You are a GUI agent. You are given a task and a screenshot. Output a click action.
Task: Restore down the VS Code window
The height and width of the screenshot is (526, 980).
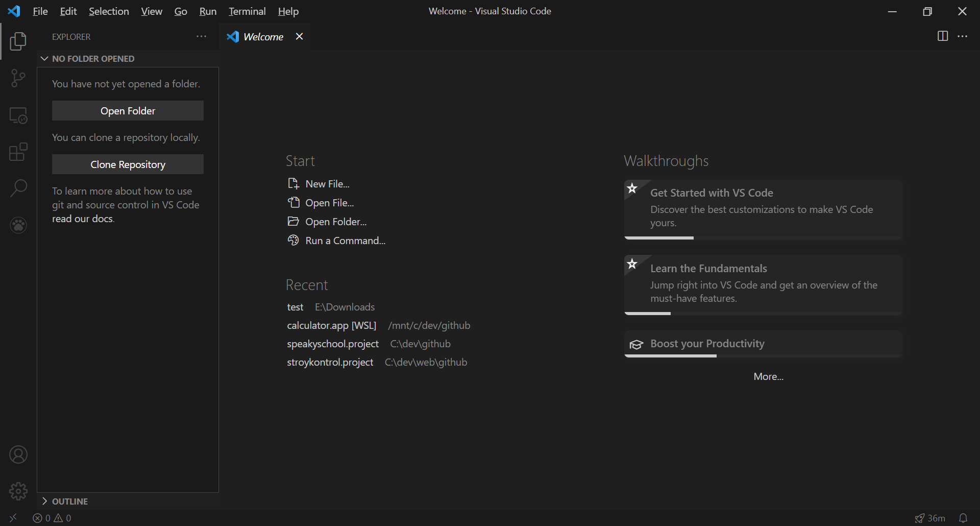click(927, 11)
